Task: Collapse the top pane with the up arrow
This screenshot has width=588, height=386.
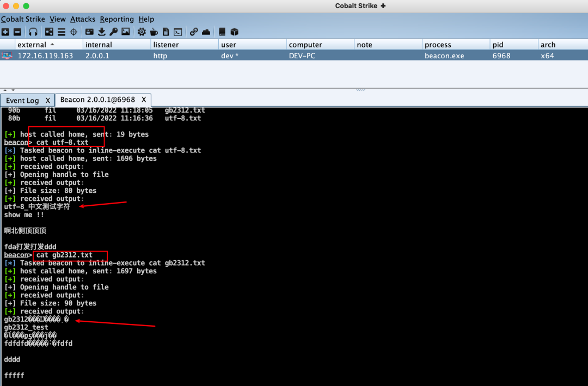Action: coord(5,90)
